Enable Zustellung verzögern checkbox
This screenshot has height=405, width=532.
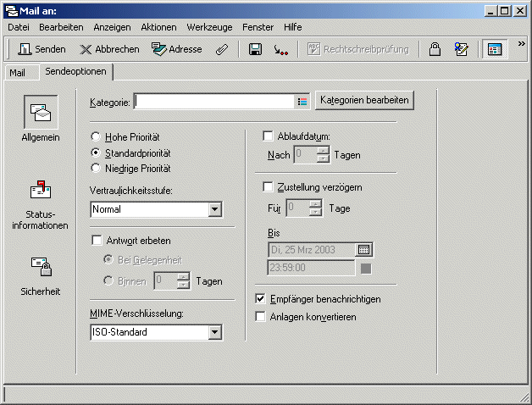(268, 187)
